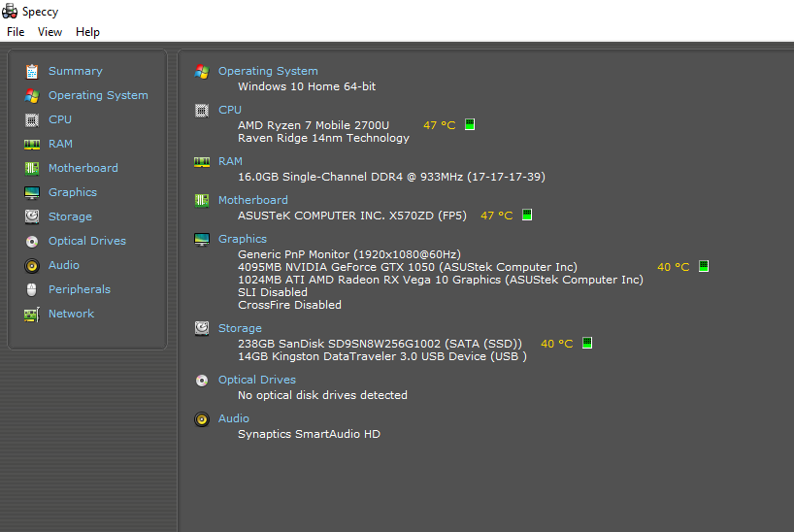Click the Motherboard icon in sidebar
This screenshot has height=532, width=794.
pyautogui.click(x=32, y=168)
